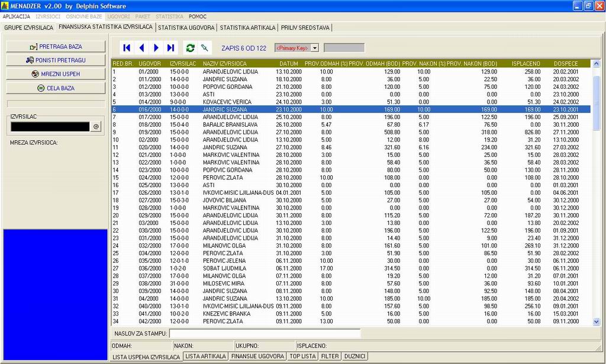Go to the first record in navigator
The image size is (606, 364).
[x=127, y=47]
